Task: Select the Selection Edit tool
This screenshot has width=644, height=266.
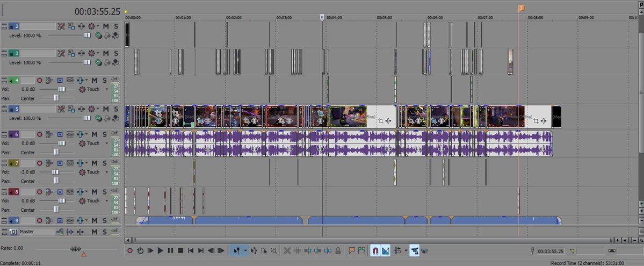Action: pos(264,250)
